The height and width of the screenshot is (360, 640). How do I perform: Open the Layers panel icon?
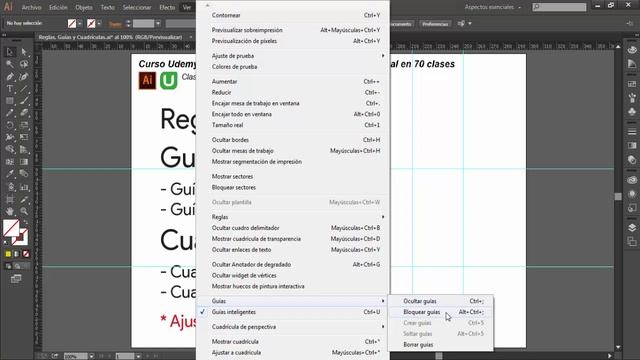632,228
